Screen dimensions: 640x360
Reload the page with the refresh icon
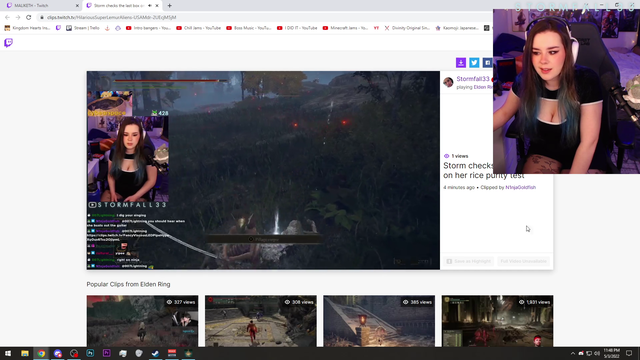(x=29, y=17)
